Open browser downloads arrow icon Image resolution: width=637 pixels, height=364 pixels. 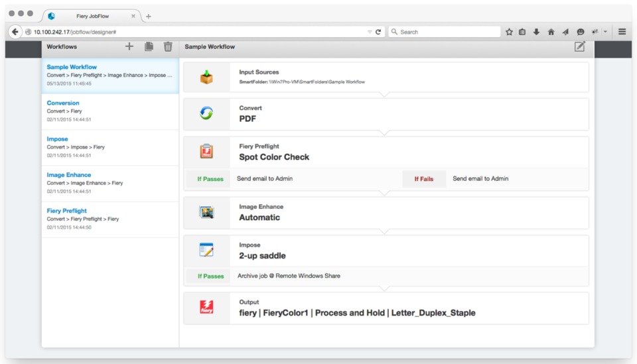pos(536,32)
